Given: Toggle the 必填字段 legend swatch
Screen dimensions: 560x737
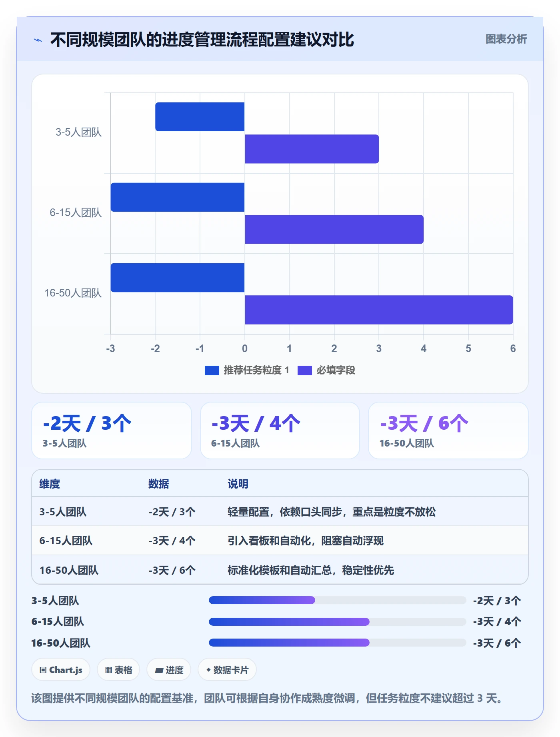Looking at the screenshot, I should (x=304, y=371).
